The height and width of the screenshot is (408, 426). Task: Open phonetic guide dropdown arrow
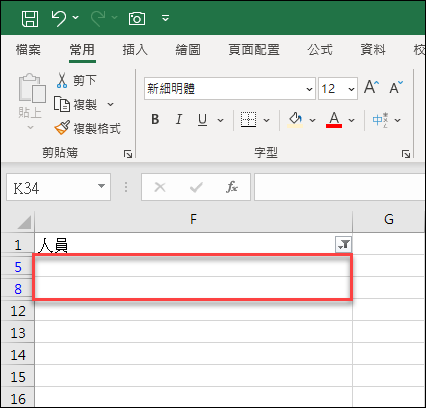tap(397, 120)
